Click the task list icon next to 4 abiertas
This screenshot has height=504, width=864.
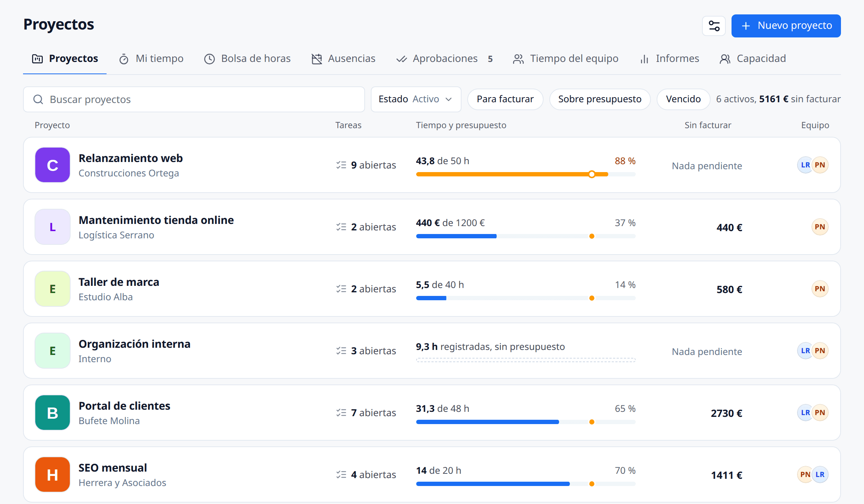point(341,474)
